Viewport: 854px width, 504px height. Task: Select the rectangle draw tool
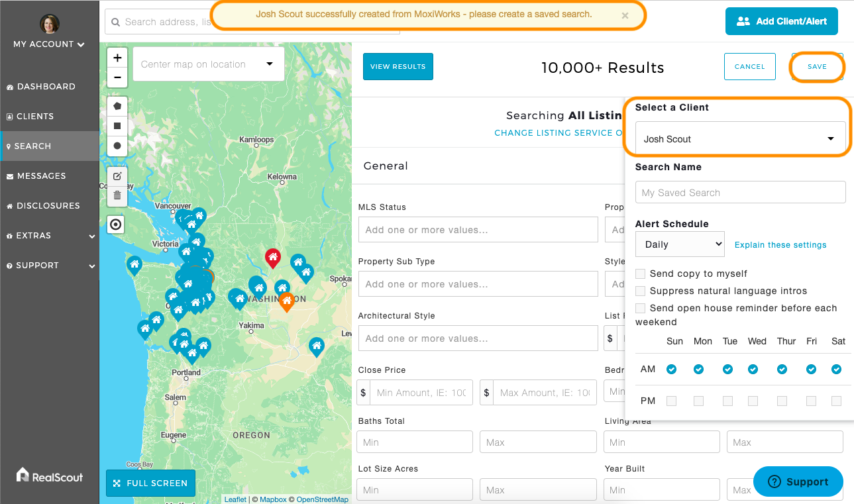click(x=117, y=126)
